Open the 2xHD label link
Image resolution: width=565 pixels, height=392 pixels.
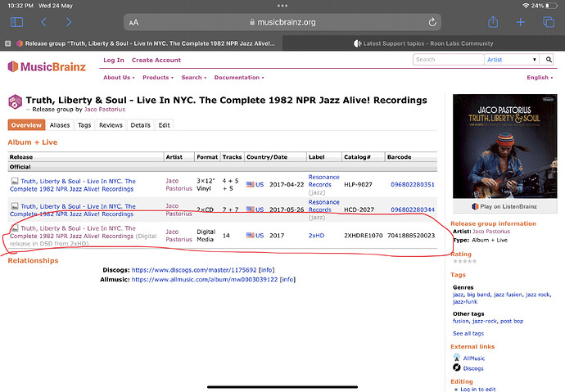[x=316, y=236]
